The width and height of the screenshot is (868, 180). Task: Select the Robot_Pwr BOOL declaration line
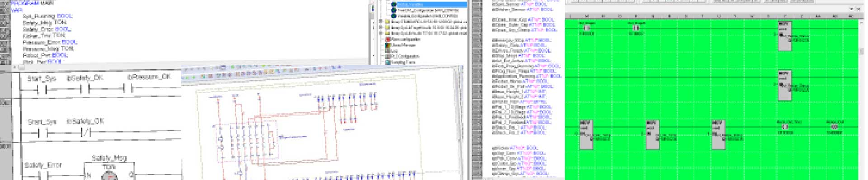[x=45, y=55]
